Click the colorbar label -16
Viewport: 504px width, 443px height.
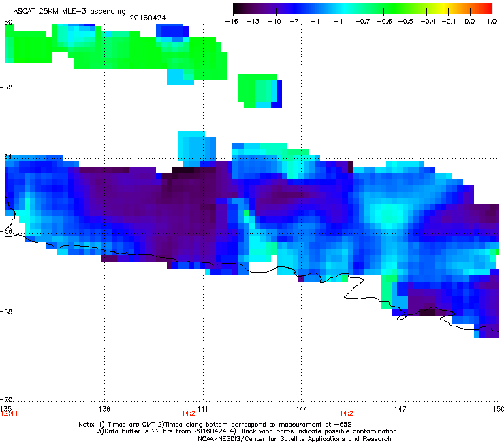click(x=232, y=22)
